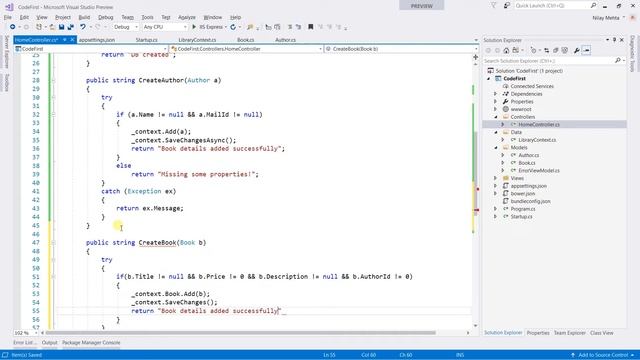The height and width of the screenshot is (360, 640).
Task: Click the Solution Explorer search magnifier icon
Action: click(618, 60)
